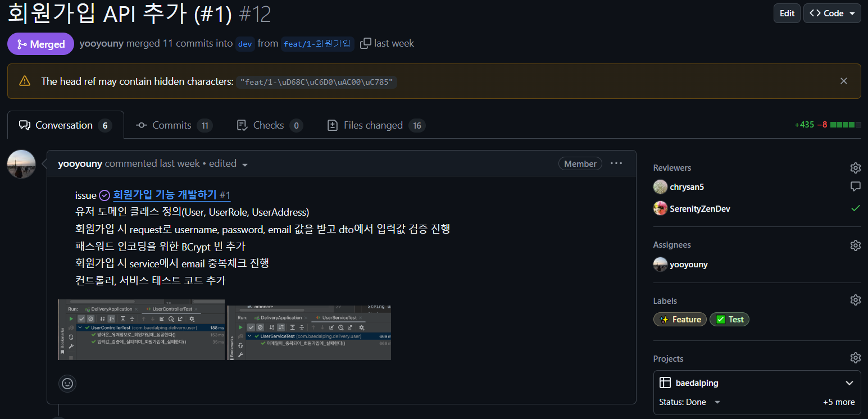Collapse the baedalping project chevron
Image resolution: width=868 pixels, height=419 pixels.
[x=849, y=383]
